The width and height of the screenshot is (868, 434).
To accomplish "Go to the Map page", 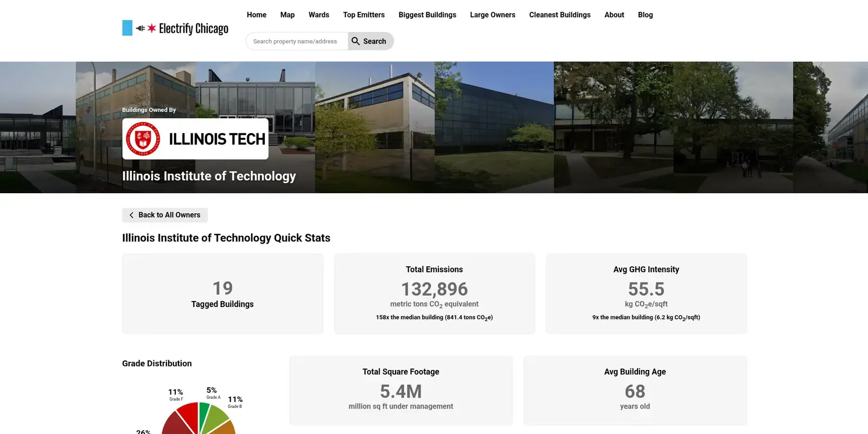I will click(x=287, y=15).
